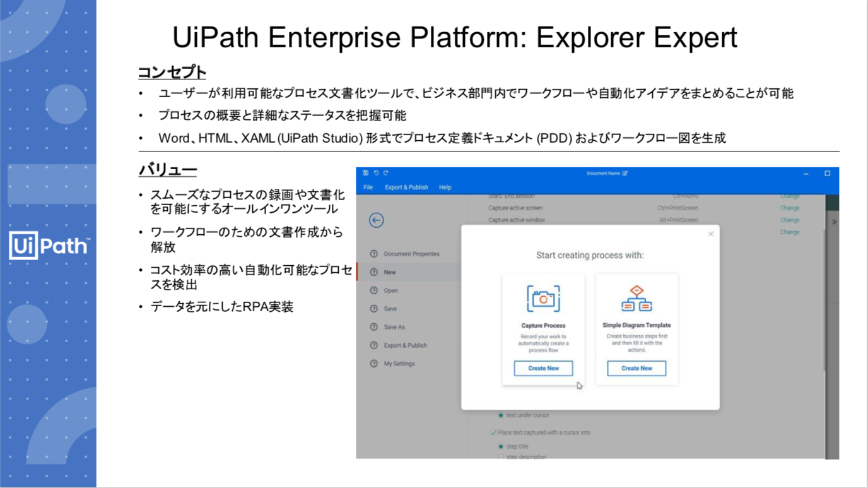Click Create New under Simple Diagram Template
The width and height of the screenshot is (868, 488).
(x=636, y=368)
